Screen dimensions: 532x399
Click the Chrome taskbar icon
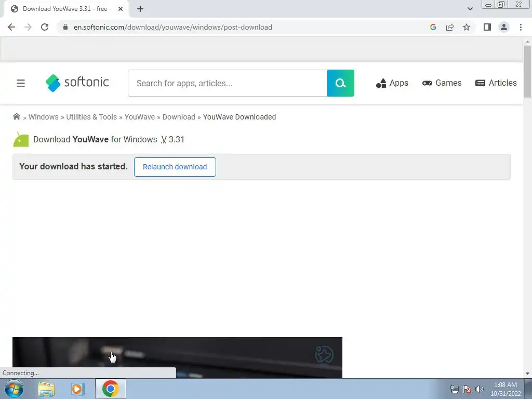[x=110, y=389]
